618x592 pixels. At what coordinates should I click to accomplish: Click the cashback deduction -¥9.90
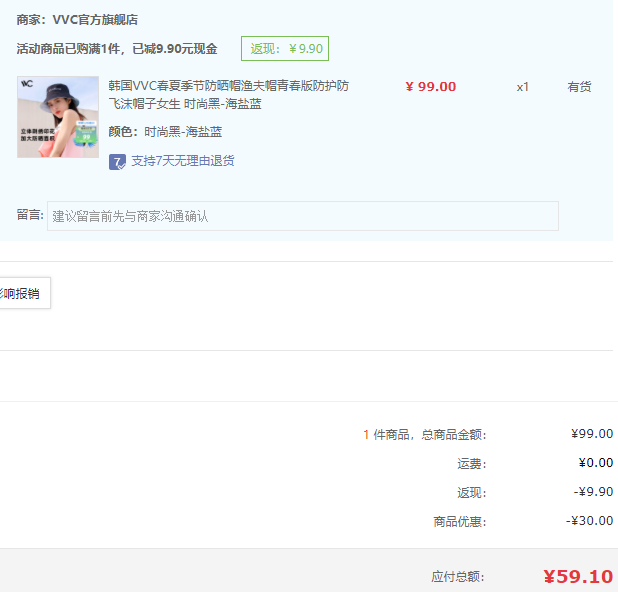593,492
